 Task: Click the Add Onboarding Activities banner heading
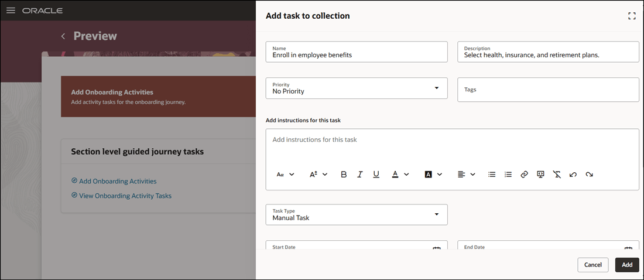pyautogui.click(x=112, y=92)
